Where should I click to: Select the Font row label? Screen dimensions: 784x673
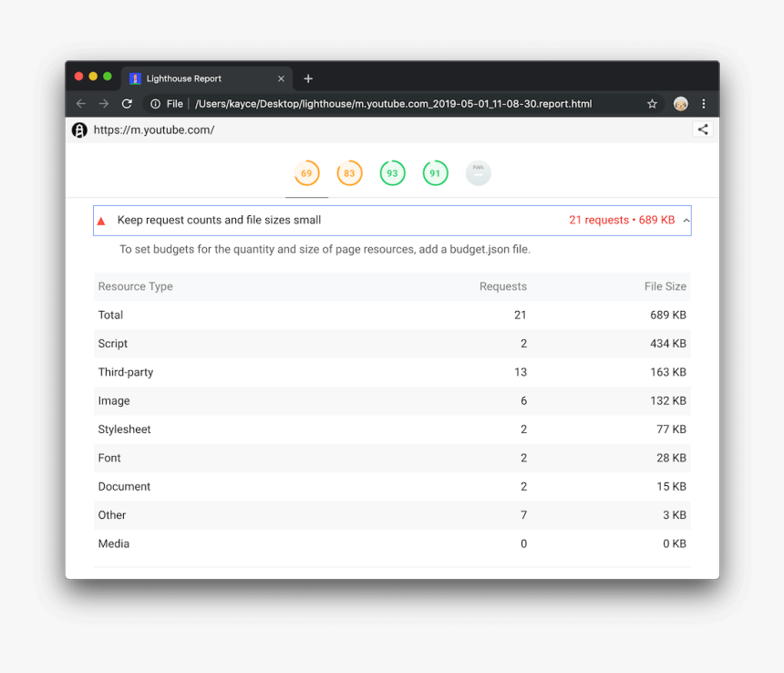click(x=109, y=458)
